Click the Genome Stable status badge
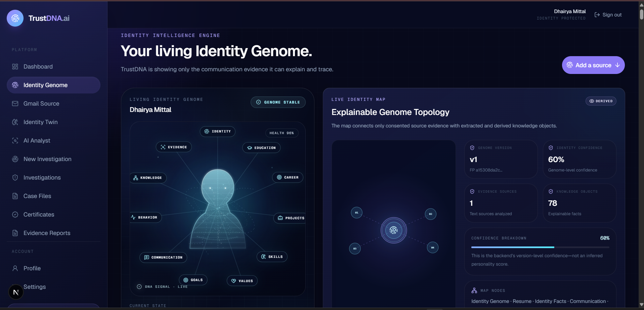644x310 pixels. 278,102
